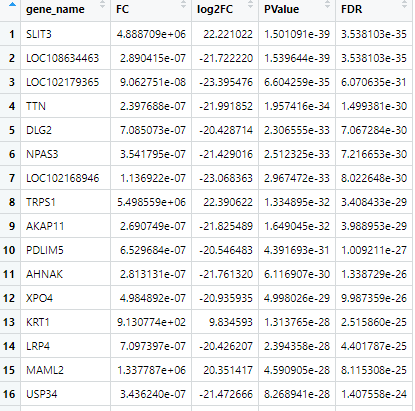Select the USP34 gene cell
This screenshot has width=415, height=411.
[x=65, y=394]
